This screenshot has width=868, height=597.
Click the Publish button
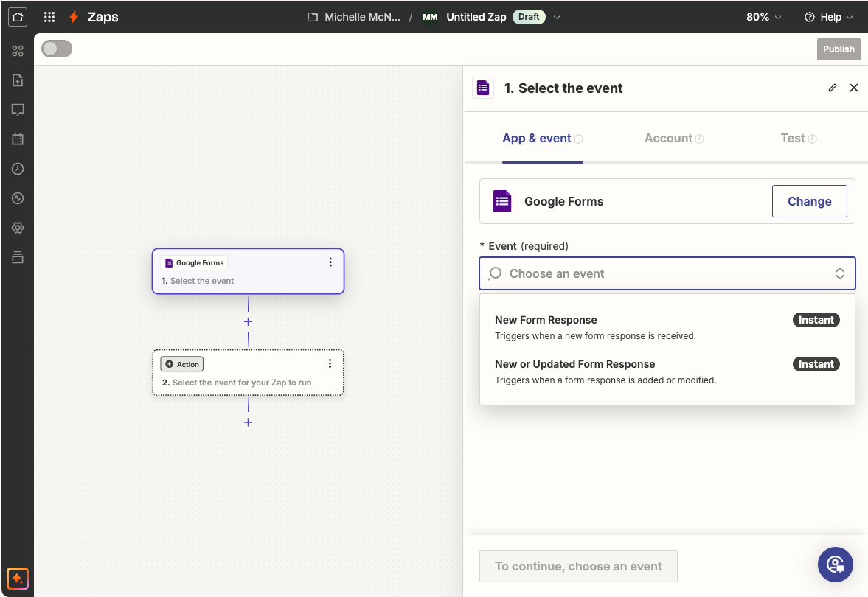[x=839, y=49]
